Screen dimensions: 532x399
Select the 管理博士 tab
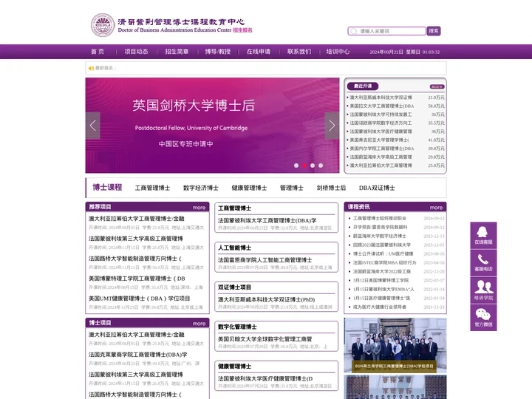(x=291, y=188)
